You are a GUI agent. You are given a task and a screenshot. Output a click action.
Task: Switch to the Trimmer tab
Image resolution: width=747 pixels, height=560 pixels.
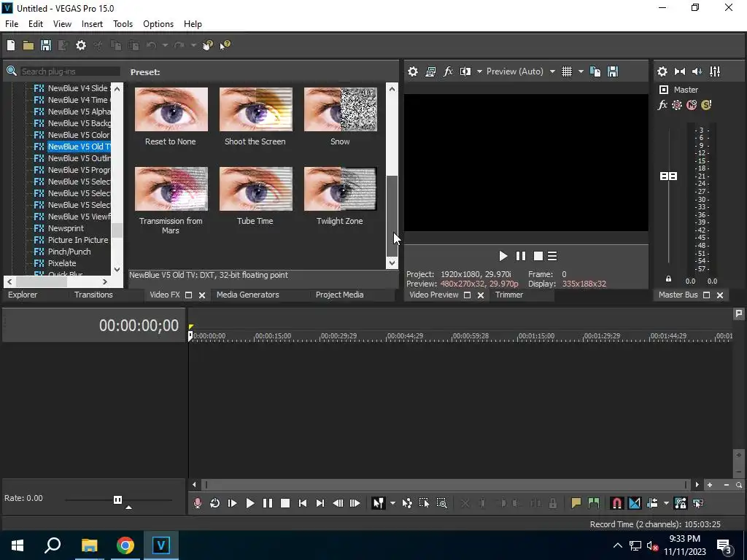(x=509, y=295)
